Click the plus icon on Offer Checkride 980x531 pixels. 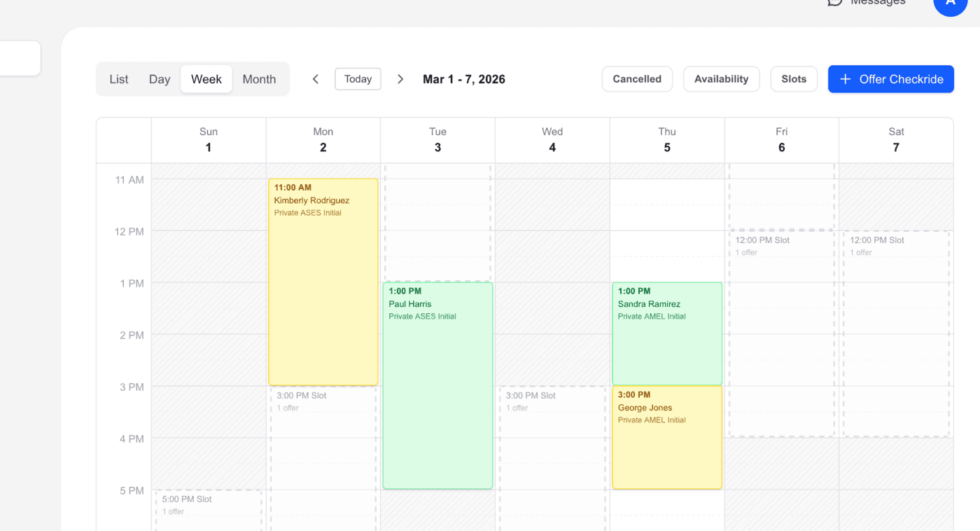coord(845,78)
